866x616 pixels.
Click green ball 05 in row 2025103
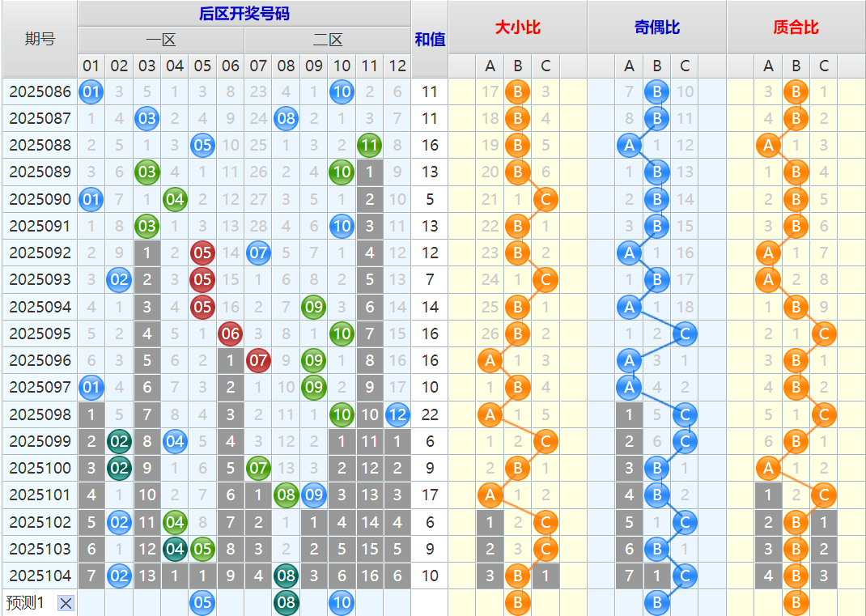pyautogui.click(x=202, y=549)
